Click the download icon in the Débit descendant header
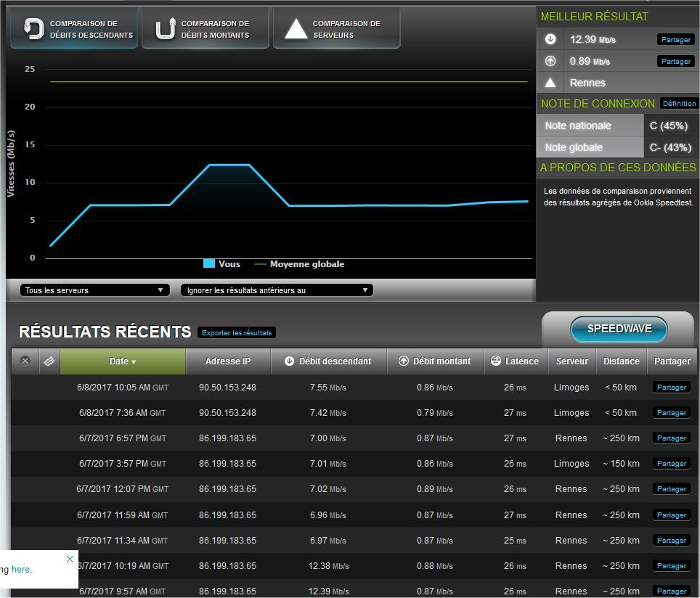 click(x=290, y=361)
